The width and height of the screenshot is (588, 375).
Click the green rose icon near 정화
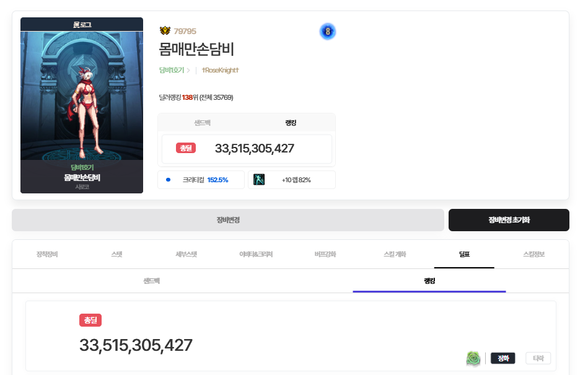[x=473, y=358]
